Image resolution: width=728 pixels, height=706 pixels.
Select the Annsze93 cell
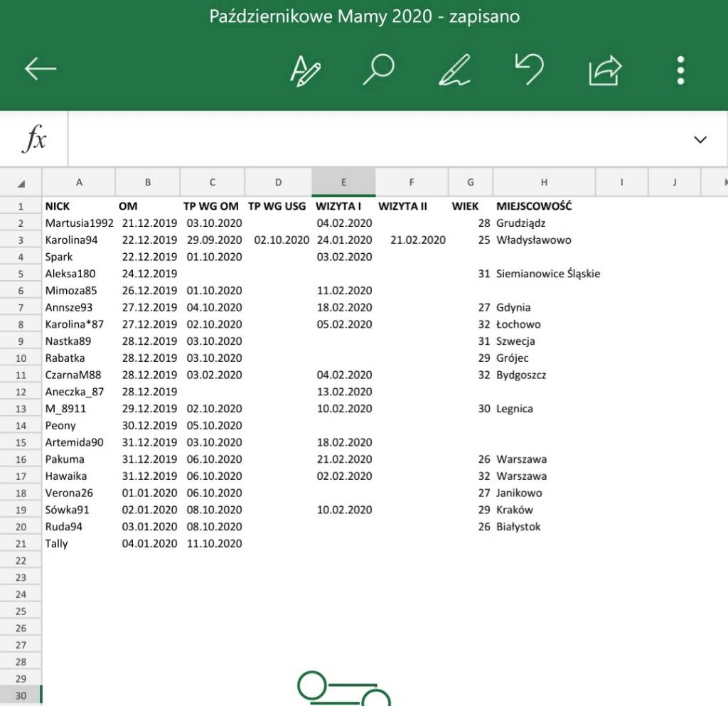pyautogui.click(x=79, y=307)
